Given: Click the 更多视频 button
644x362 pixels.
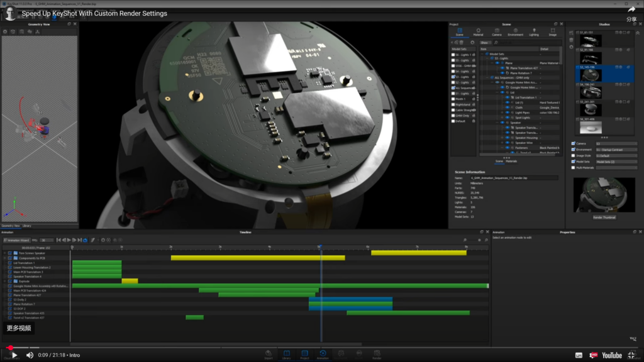Looking at the screenshot, I should pos(19,328).
